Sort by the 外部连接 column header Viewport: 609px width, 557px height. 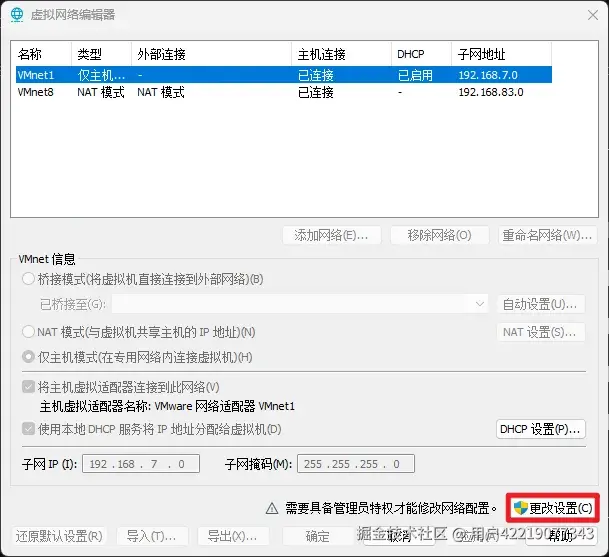[211, 54]
